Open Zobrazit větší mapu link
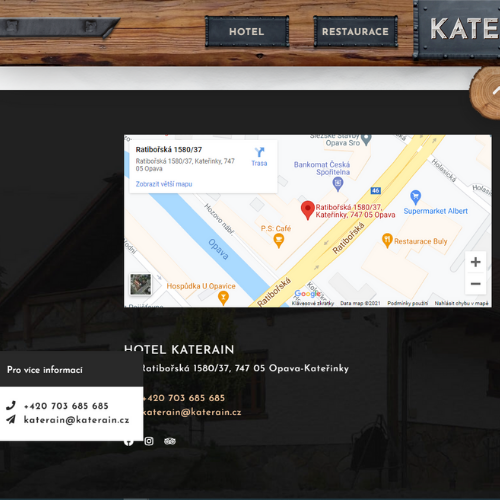Viewport: 500px width, 500px height. point(164,184)
